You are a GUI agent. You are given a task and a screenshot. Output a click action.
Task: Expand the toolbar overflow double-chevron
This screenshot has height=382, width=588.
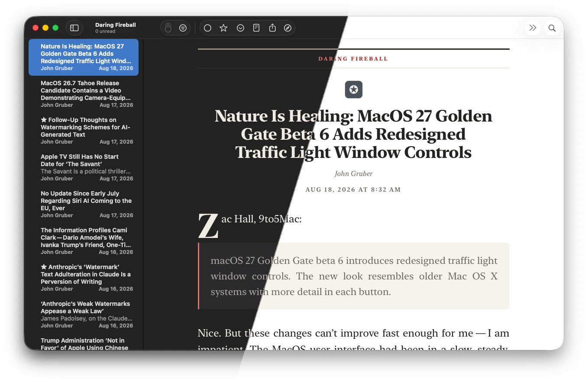(x=533, y=28)
